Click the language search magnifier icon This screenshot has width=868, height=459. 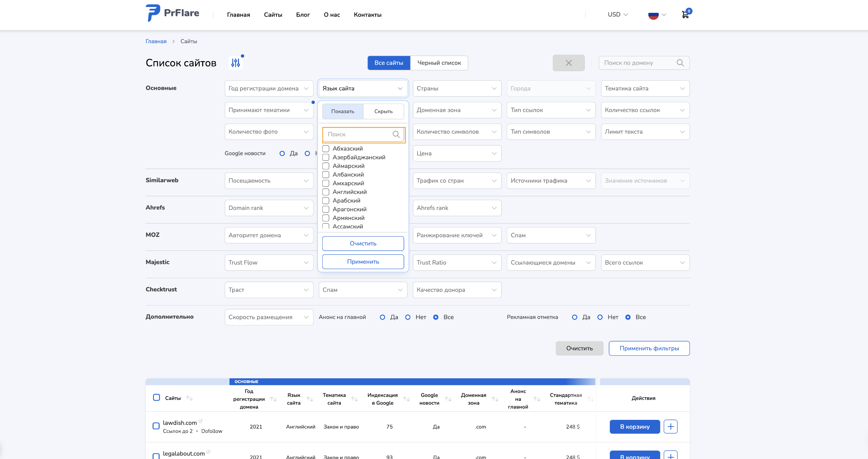396,134
